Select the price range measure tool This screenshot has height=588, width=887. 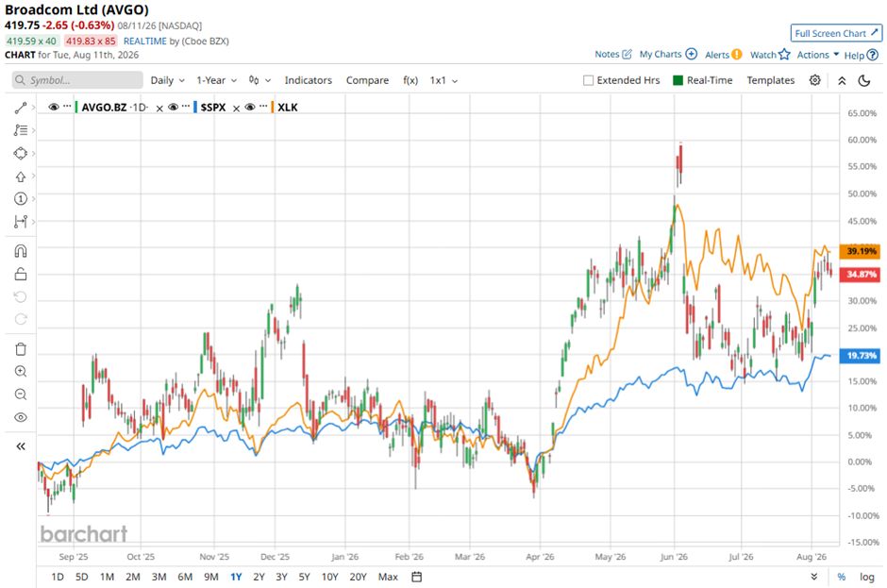click(21, 221)
